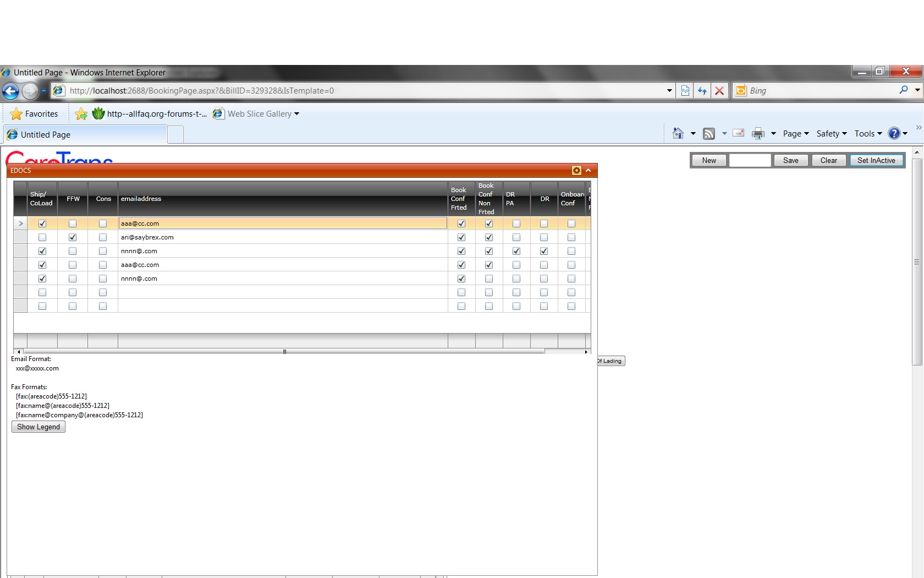Open the Tools menu
Image resolution: width=924 pixels, height=578 pixels.
pyautogui.click(x=868, y=134)
